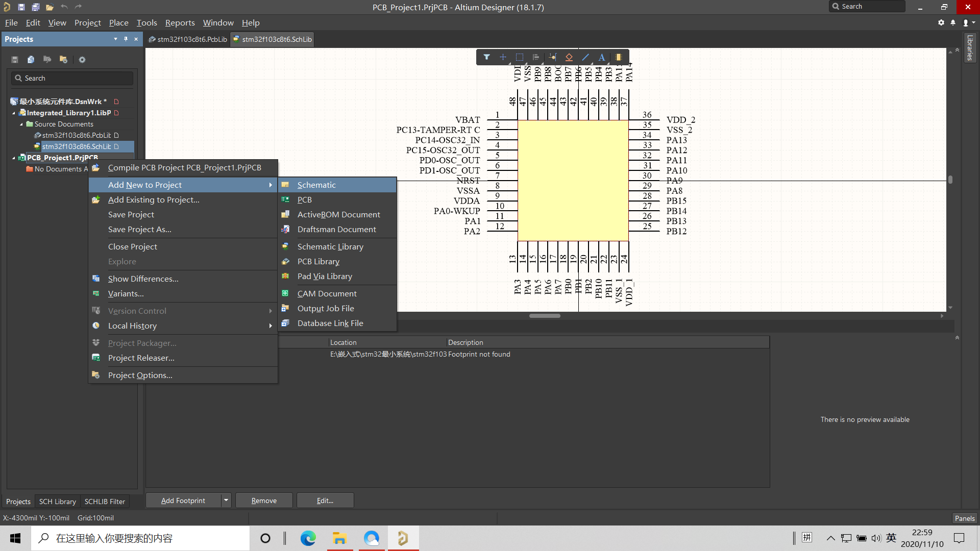Image resolution: width=980 pixels, height=551 pixels.
Task: Expand the Version Control submenu
Action: point(271,311)
